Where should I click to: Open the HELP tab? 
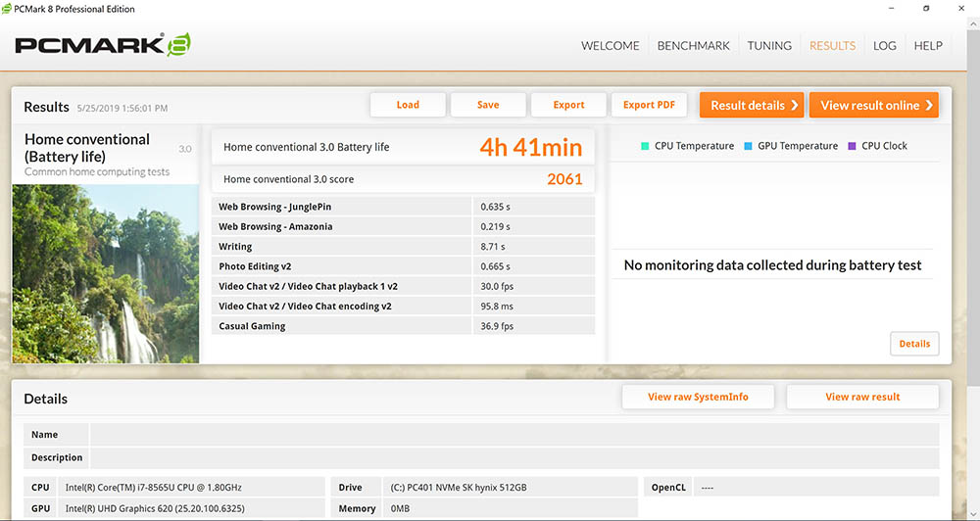928,46
